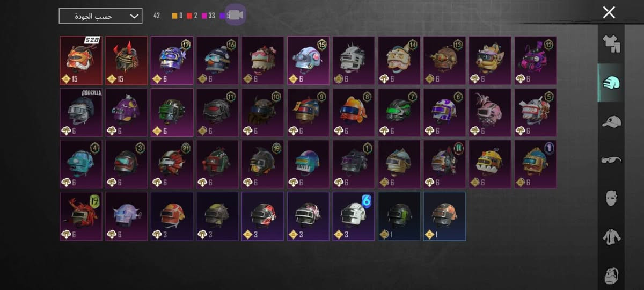644x290 pixels.
Task: Open the backpack category in sidebar
Action: click(x=611, y=275)
